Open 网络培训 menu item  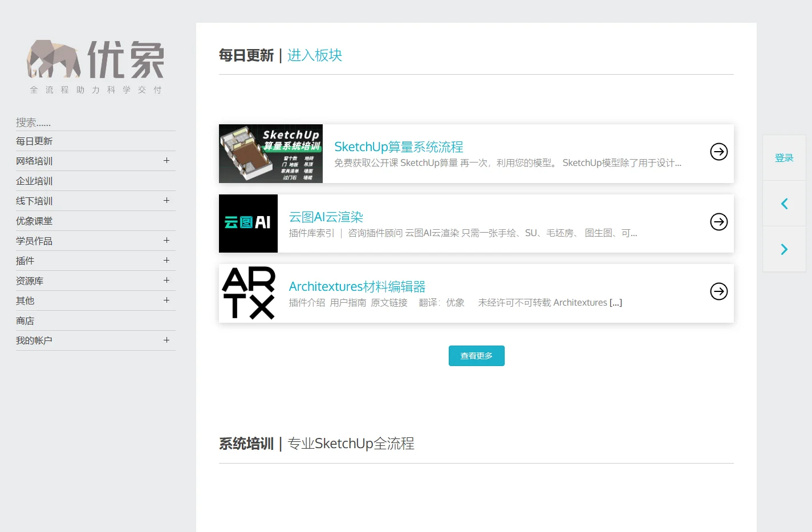(34, 161)
